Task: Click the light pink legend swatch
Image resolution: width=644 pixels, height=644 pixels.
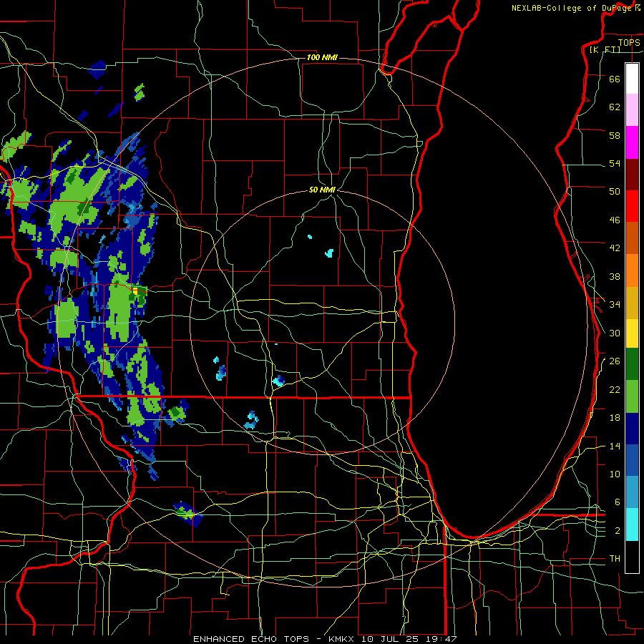Action: (x=632, y=109)
